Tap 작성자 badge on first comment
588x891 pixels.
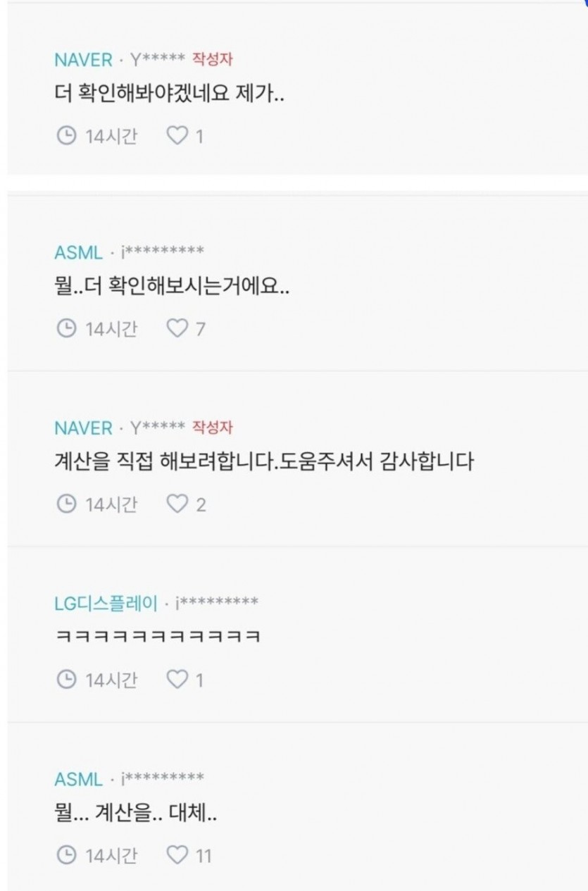click(212, 59)
